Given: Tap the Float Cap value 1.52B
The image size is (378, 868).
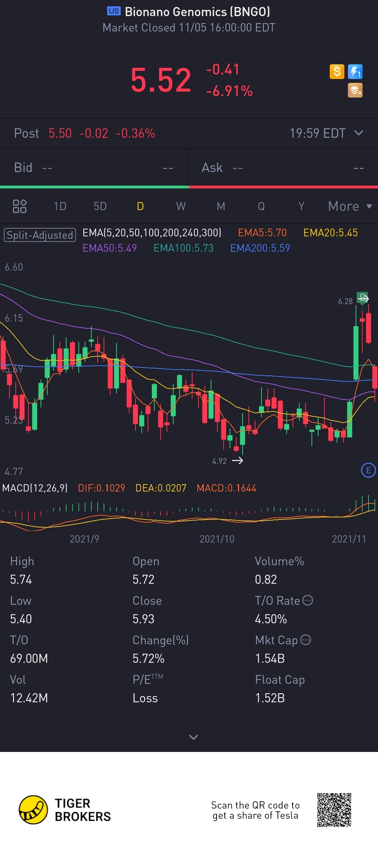Looking at the screenshot, I should (x=270, y=698).
